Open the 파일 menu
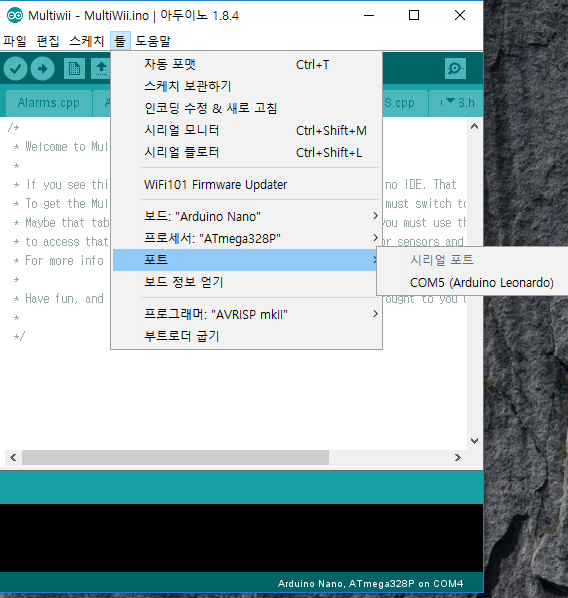 click(15, 41)
